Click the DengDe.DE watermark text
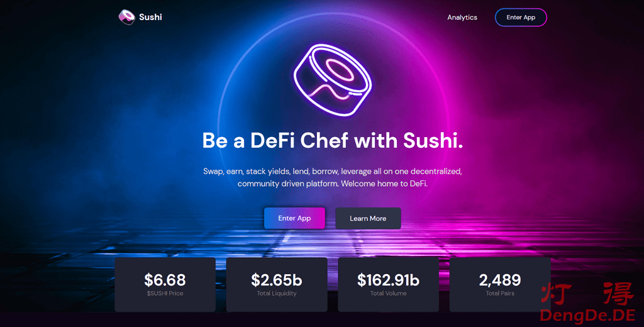 pyautogui.click(x=588, y=315)
